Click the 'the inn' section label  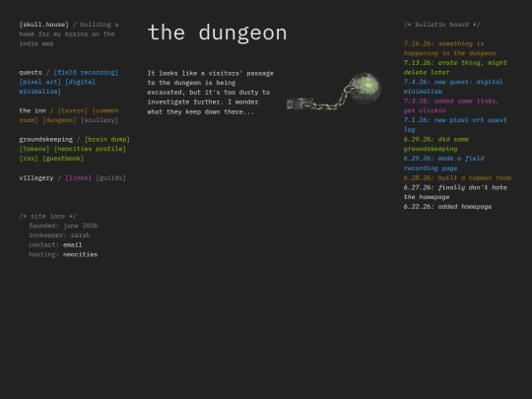click(33, 110)
